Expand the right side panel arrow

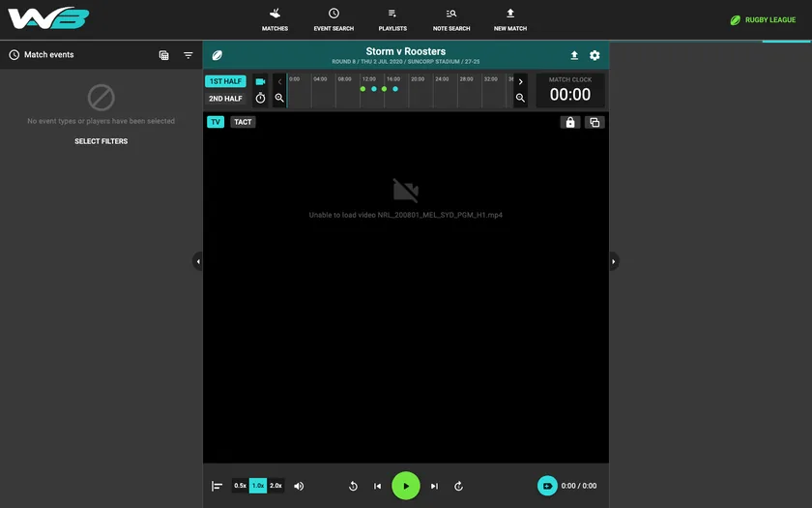614,261
